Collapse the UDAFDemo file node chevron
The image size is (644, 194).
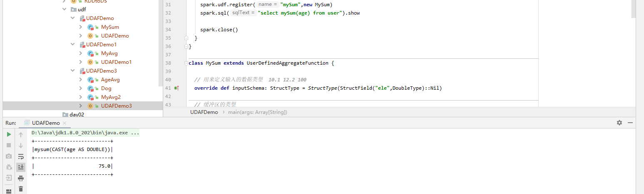click(72, 18)
